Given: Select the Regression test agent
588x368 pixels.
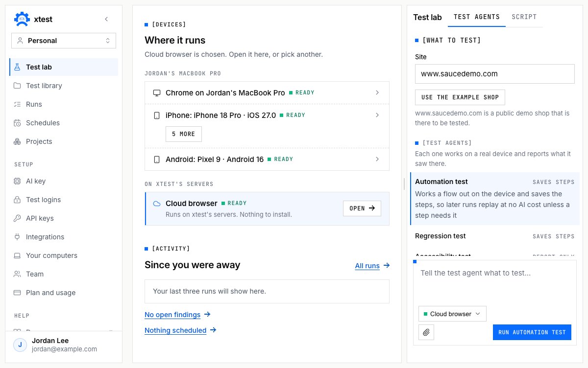Looking at the screenshot, I should pos(494,236).
